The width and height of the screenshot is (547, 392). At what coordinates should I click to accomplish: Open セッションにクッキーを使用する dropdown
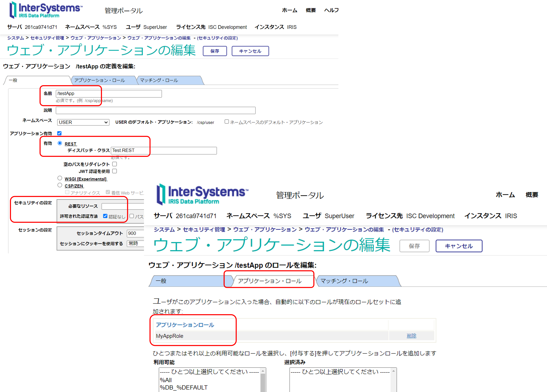click(x=135, y=244)
